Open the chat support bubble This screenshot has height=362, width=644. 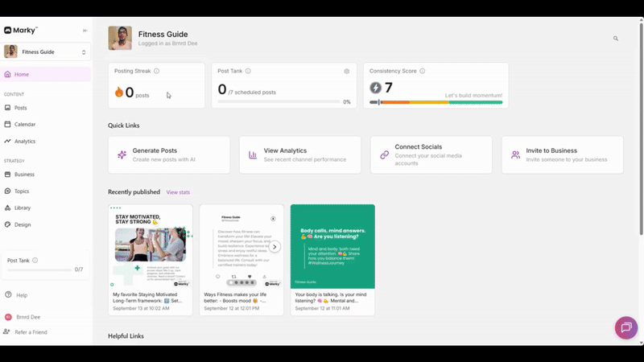coord(626,327)
